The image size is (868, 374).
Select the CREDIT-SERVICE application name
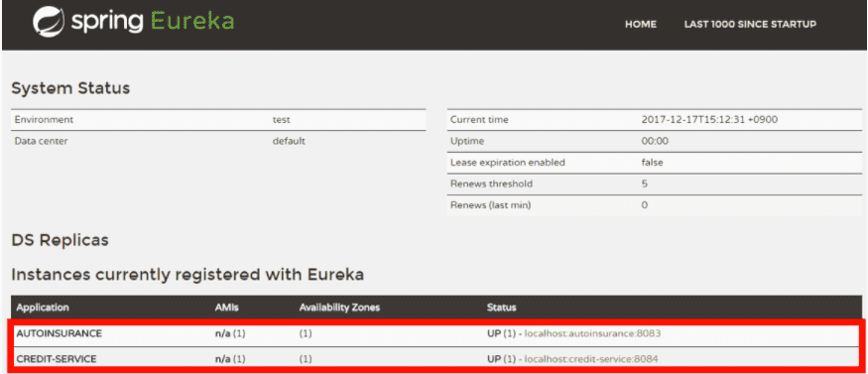point(57,359)
